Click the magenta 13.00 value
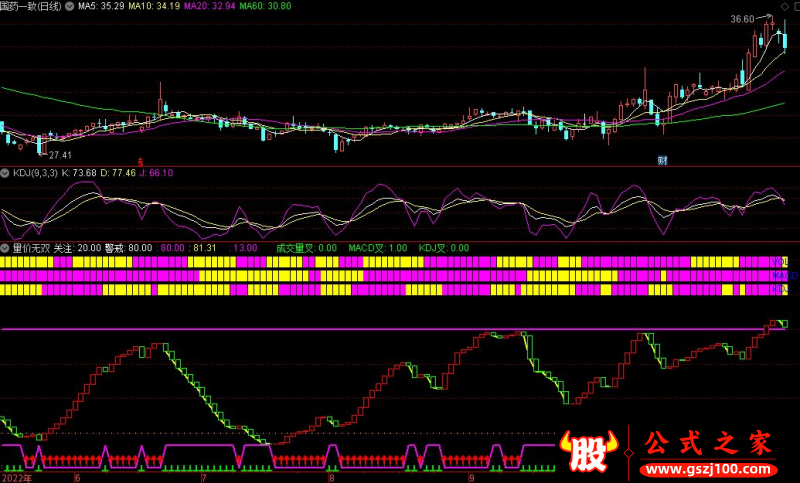Image resolution: width=800 pixels, height=483 pixels. 245,248
